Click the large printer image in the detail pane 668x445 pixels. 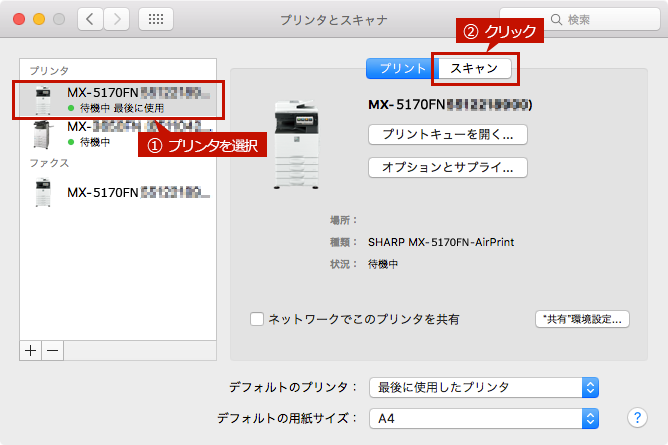tap(297, 145)
